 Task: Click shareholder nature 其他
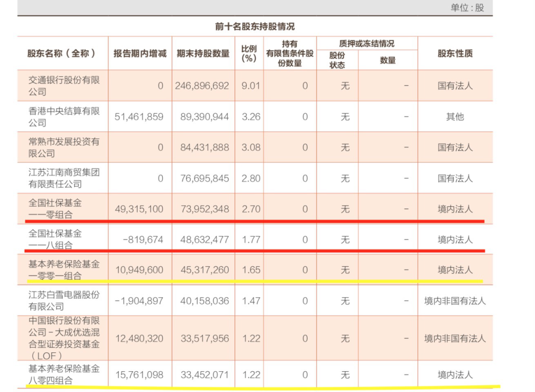coord(455,117)
